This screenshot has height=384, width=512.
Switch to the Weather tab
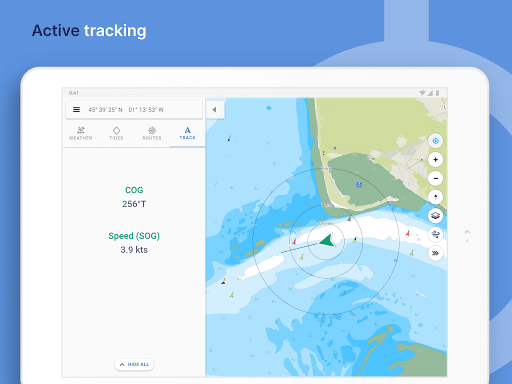click(81, 133)
